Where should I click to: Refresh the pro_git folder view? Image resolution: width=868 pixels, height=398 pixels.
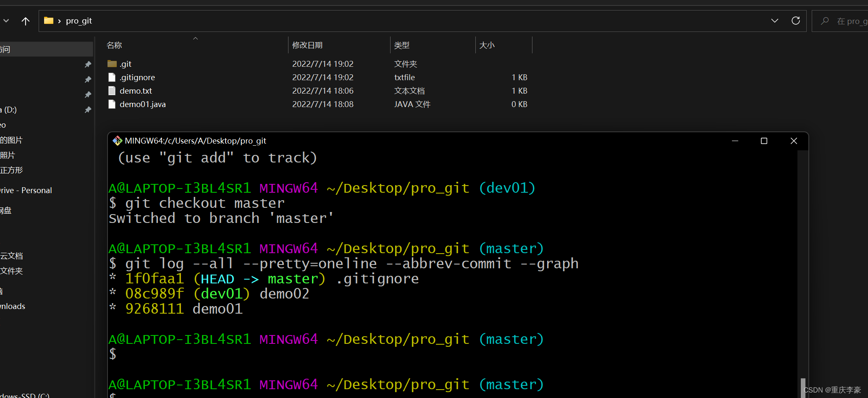click(796, 21)
